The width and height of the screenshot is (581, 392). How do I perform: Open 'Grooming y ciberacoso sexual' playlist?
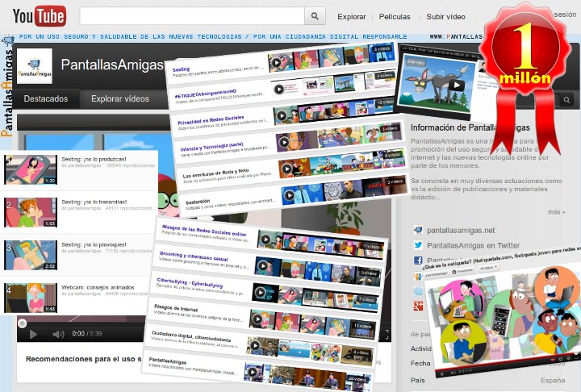[194, 256]
